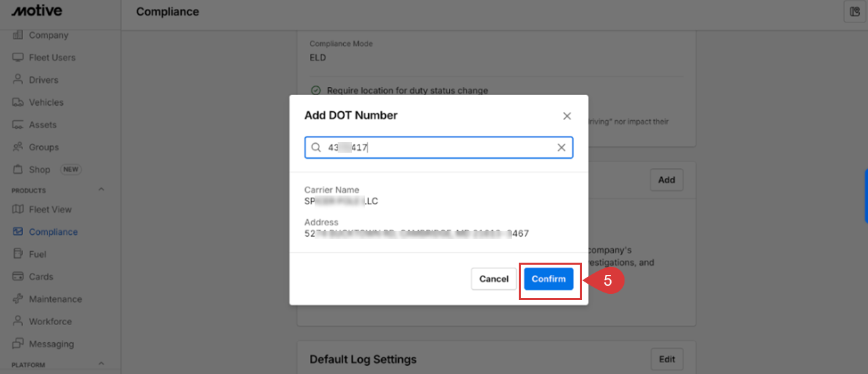
Task: Cancel the Add DOT Number dialog
Action: (494, 279)
